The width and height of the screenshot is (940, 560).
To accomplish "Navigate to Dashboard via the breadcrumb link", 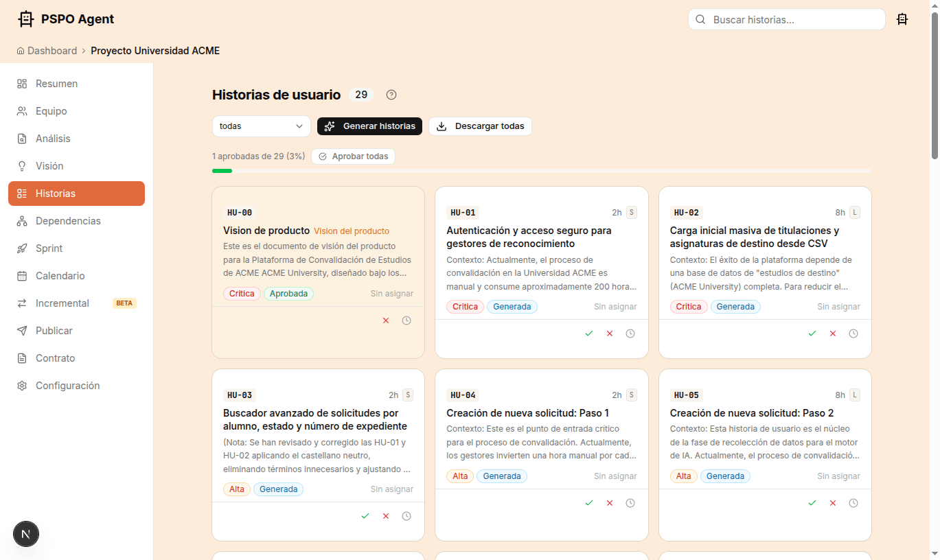I will 52,50.
